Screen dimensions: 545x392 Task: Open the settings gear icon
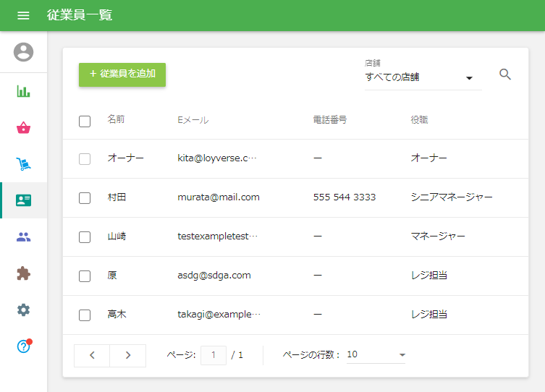(x=24, y=310)
